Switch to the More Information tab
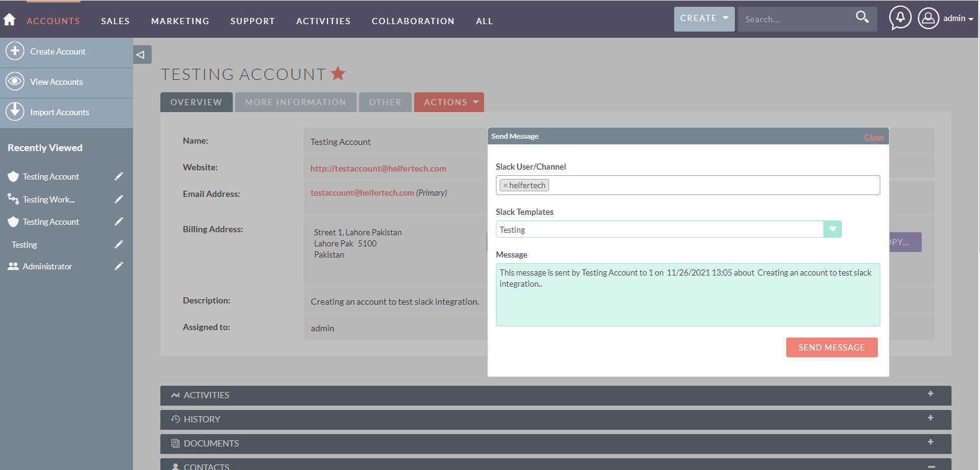This screenshot has height=470, width=980. 296,102
